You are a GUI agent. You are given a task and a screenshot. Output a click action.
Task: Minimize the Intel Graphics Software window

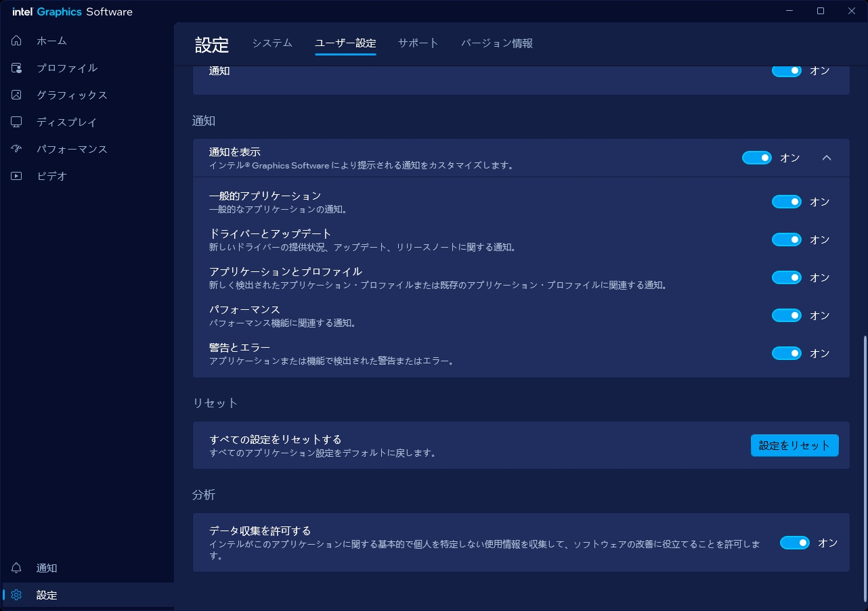(789, 11)
